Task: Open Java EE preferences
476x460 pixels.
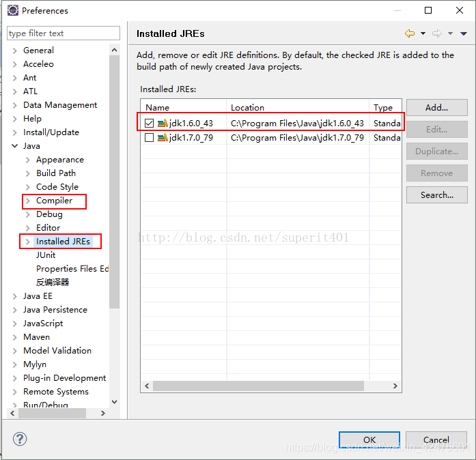Action: [38, 296]
